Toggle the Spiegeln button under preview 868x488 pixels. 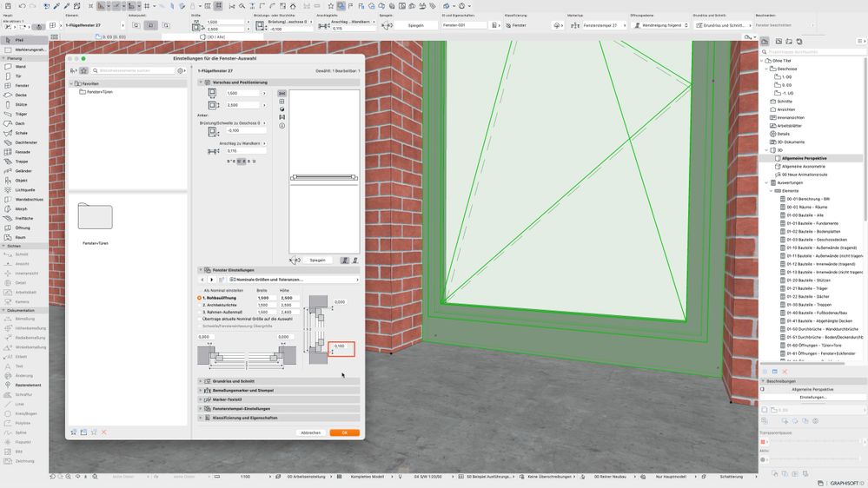317,260
